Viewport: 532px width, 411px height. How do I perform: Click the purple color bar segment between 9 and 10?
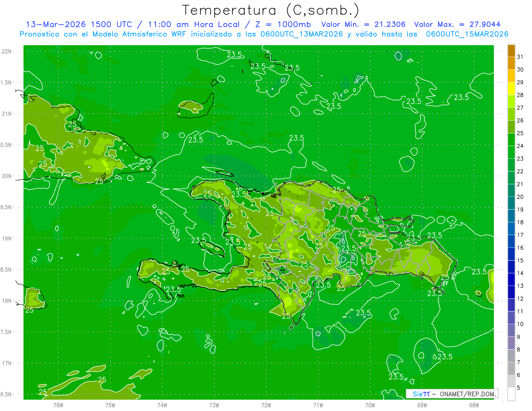pos(511,331)
